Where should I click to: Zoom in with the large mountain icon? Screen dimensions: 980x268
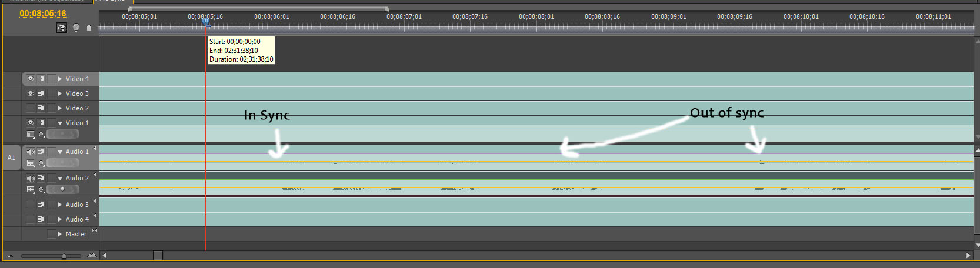click(x=92, y=256)
